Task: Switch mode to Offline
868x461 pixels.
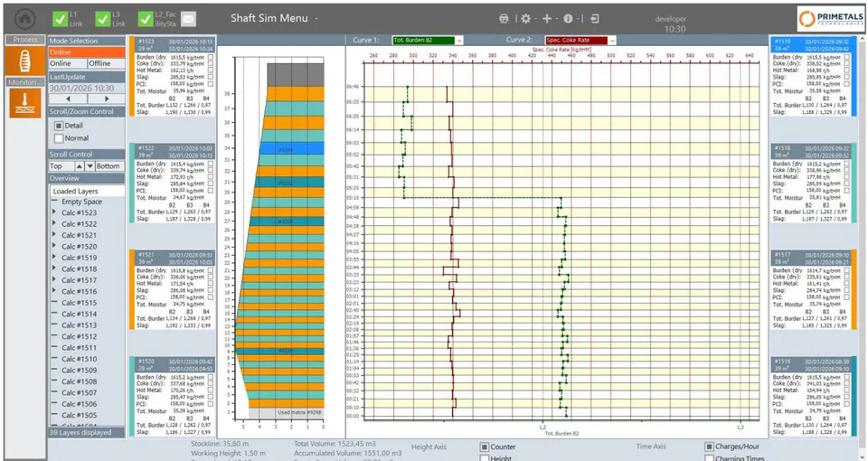Action: click(x=107, y=63)
